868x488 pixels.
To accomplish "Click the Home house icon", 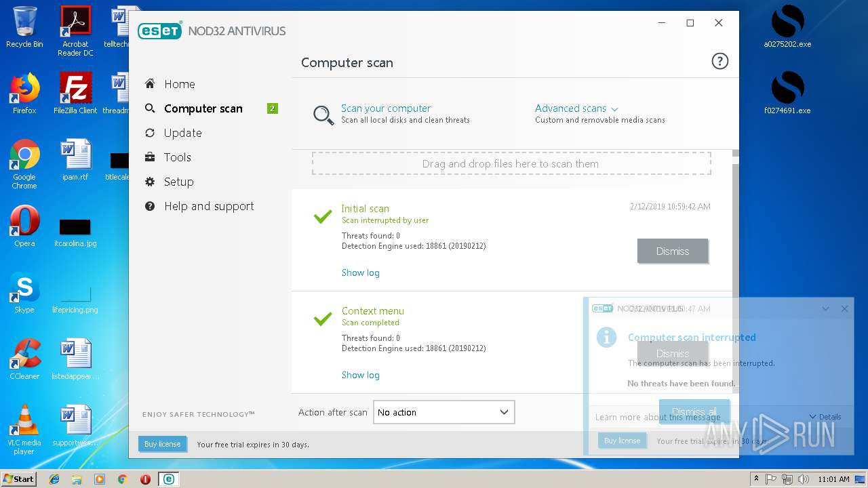I will point(150,83).
